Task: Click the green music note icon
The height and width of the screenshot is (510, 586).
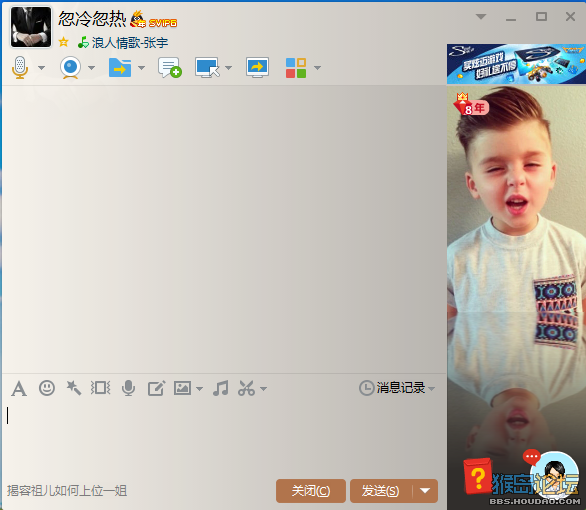Action: (x=83, y=42)
